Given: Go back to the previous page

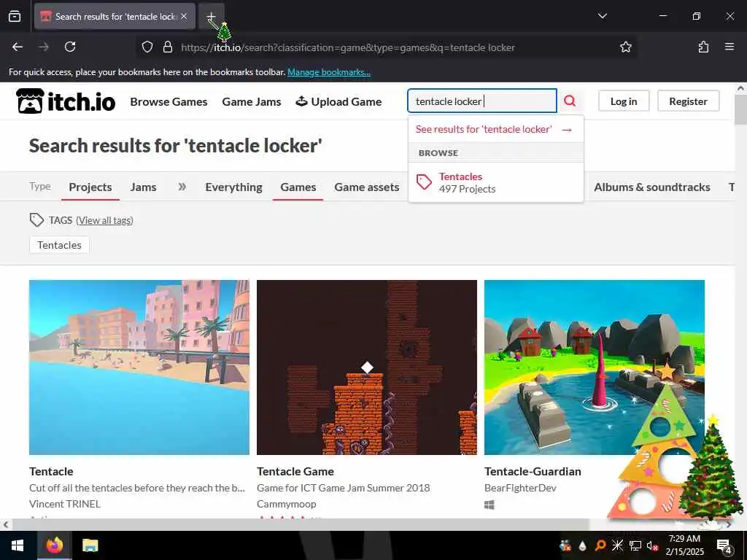Looking at the screenshot, I should 18,47.
